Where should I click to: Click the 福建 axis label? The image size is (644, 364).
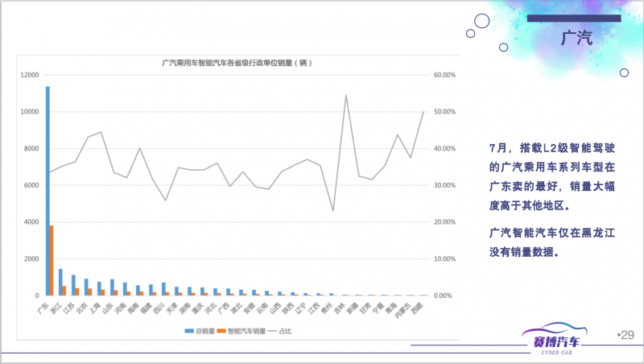(147, 308)
